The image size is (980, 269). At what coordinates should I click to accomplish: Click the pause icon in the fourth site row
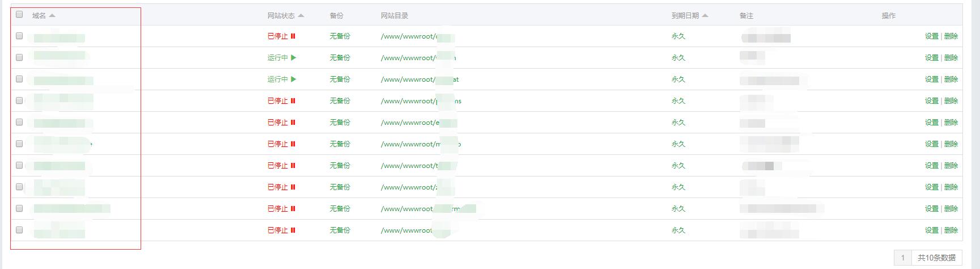[x=293, y=101]
